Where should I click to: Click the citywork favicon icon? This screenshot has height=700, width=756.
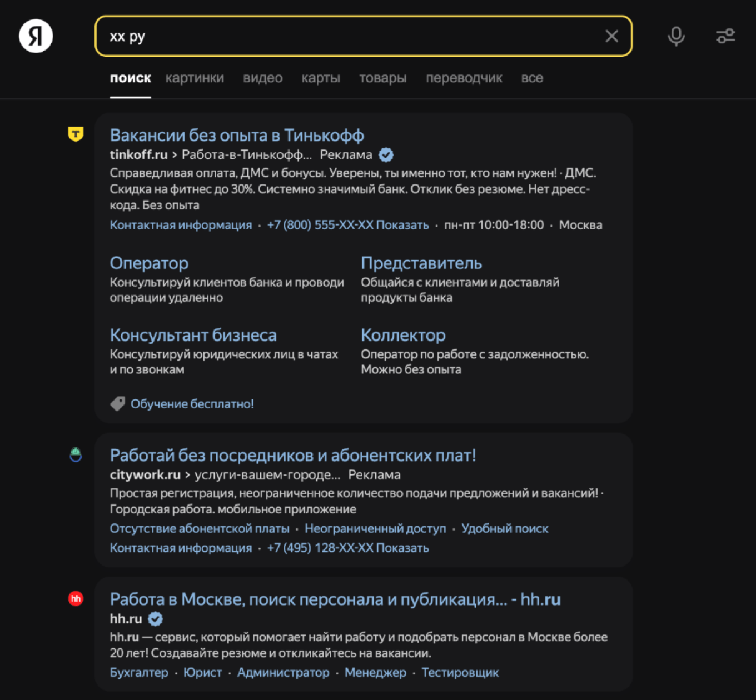pyautogui.click(x=76, y=455)
